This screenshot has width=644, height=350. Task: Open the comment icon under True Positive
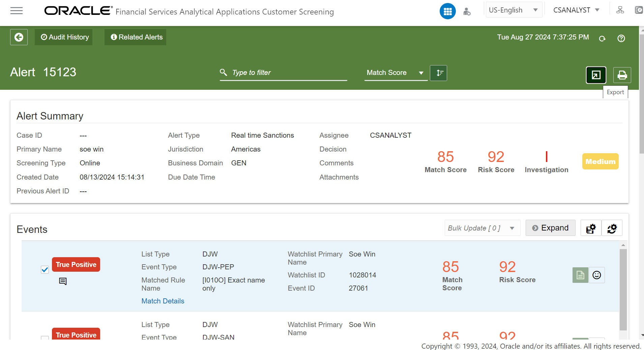63,281
